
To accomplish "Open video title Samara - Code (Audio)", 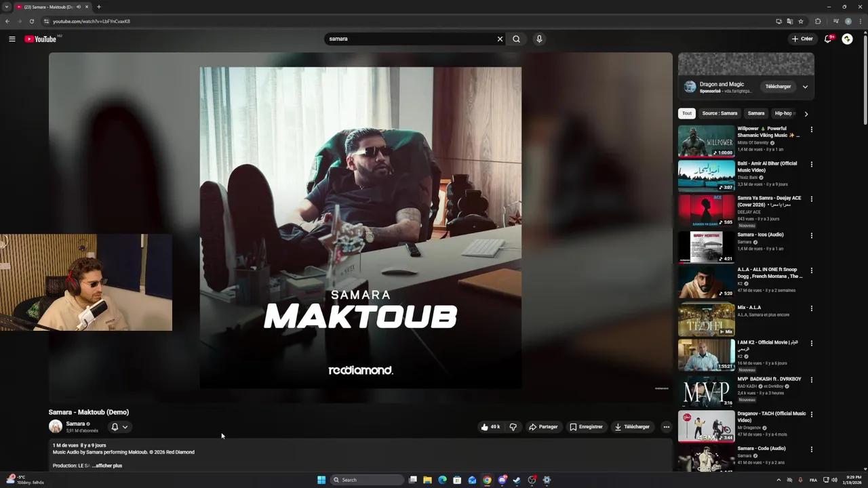I will click(x=762, y=448).
